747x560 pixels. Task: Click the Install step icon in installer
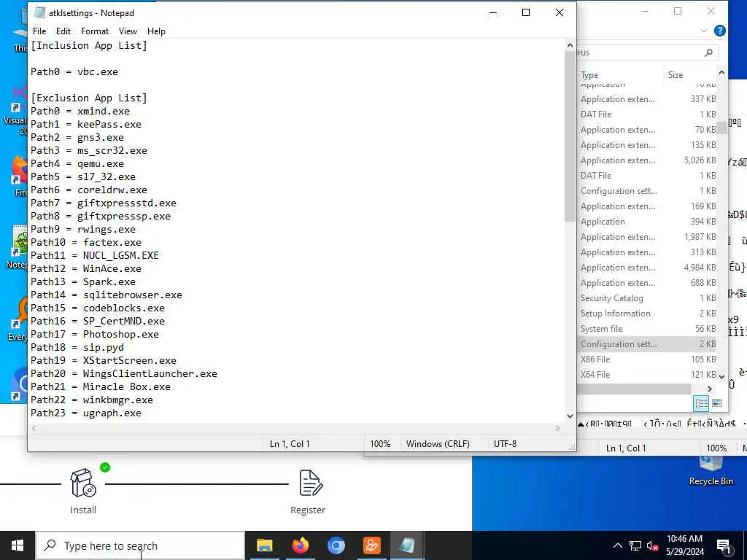[83, 483]
